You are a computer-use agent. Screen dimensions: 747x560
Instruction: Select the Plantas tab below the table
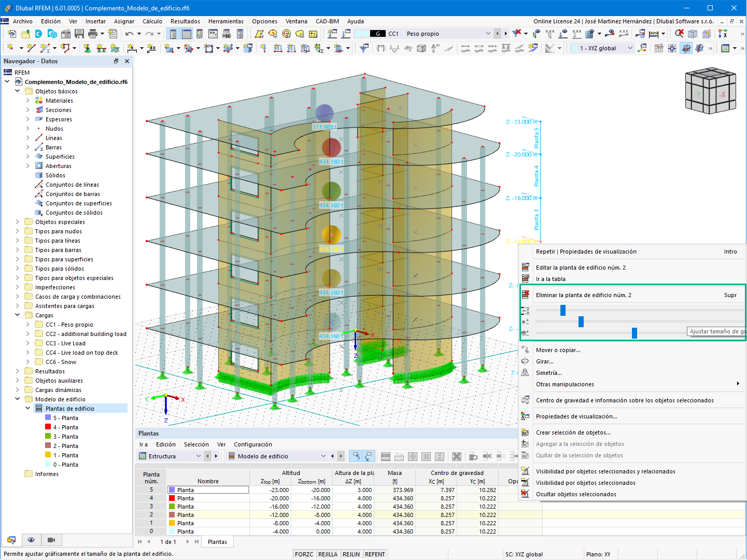pos(217,542)
